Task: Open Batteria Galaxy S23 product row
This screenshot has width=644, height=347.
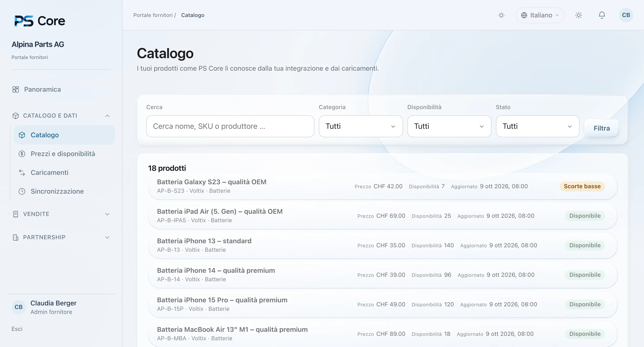Action: 383,186
